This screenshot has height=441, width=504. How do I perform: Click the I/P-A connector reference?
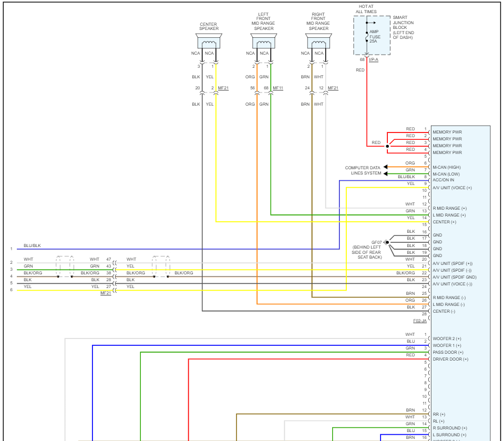point(374,60)
